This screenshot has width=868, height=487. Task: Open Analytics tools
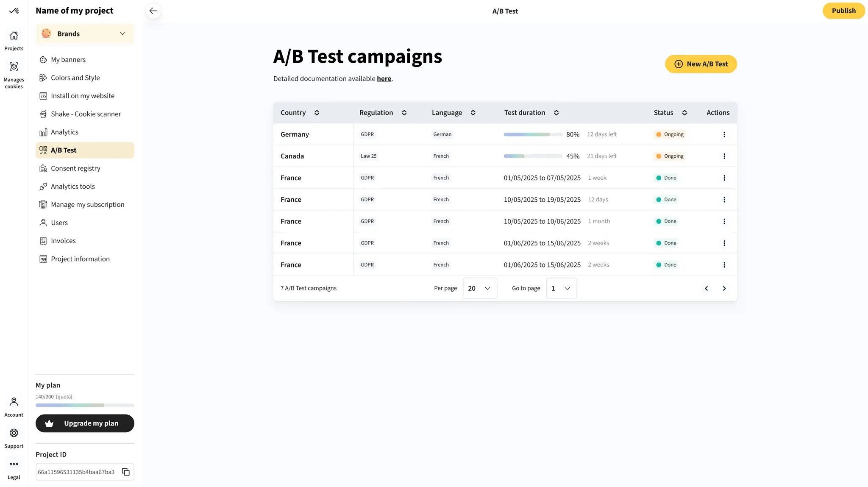click(x=85, y=186)
